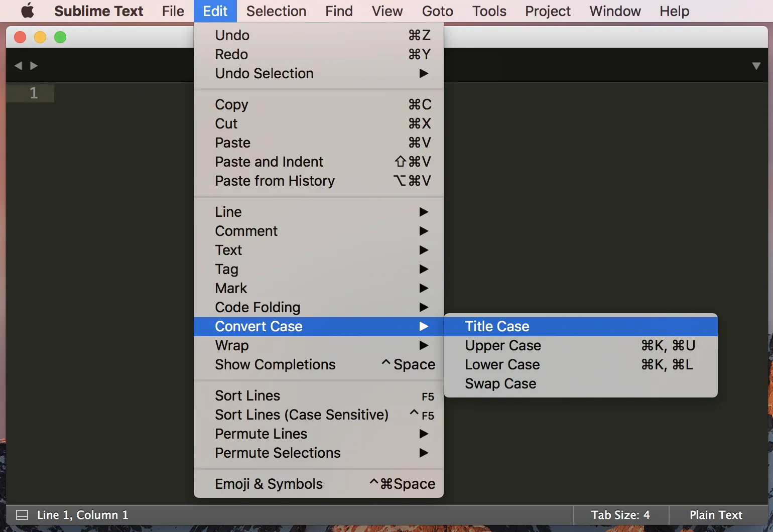Expand the Permute Lines submenu
This screenshot has height=532, width=773.
click(x=319, y=434)
